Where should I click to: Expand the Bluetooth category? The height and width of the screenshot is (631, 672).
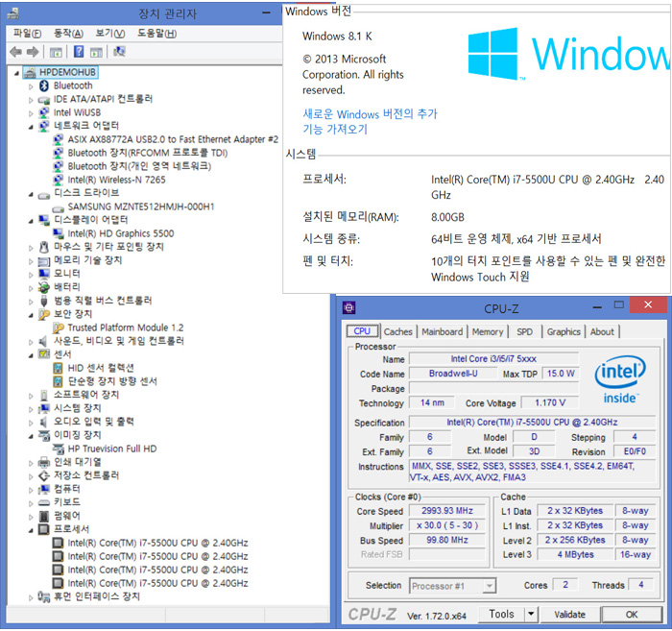[x=31, y=86]
